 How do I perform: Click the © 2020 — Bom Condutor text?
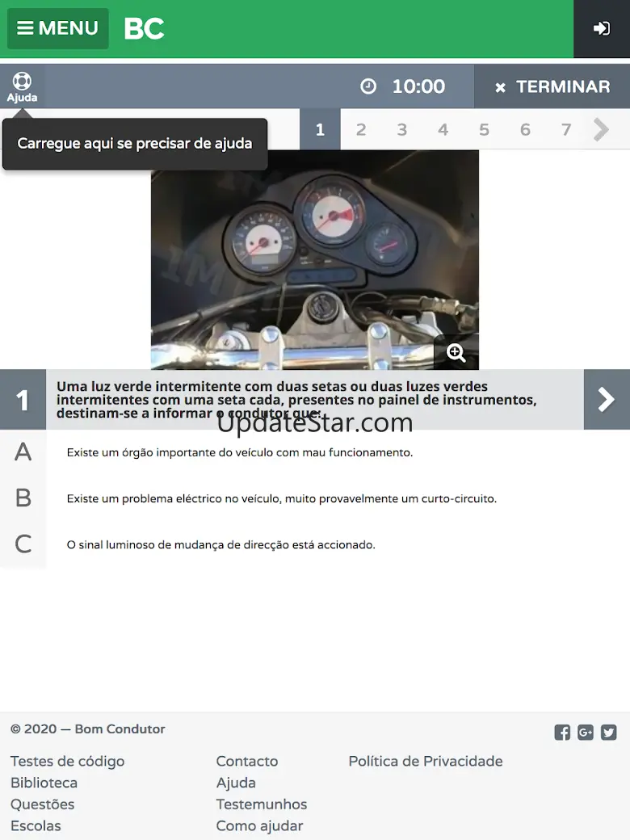pyautogui.click(x=88, y=729)
